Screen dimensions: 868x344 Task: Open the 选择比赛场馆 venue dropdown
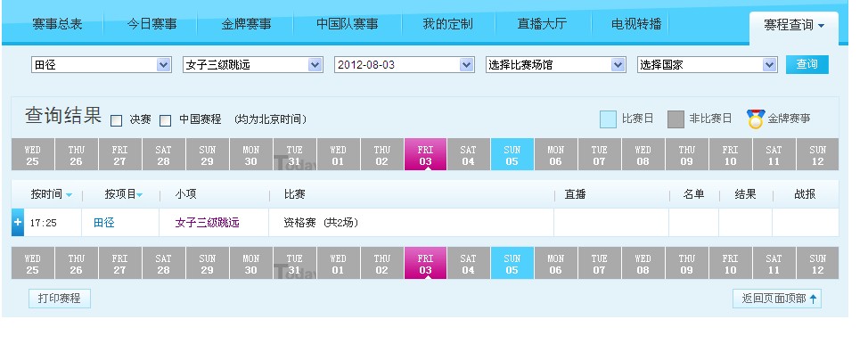pyautogui.click(x=556, y=65)
